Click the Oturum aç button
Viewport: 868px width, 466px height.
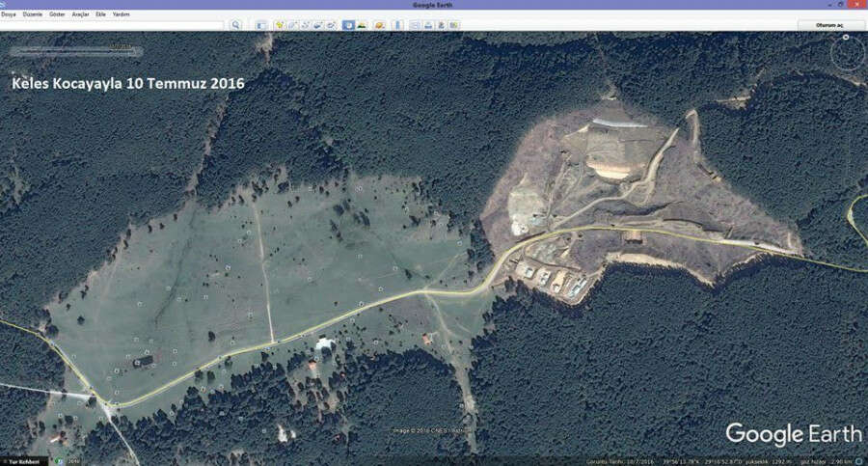point(828,24)
